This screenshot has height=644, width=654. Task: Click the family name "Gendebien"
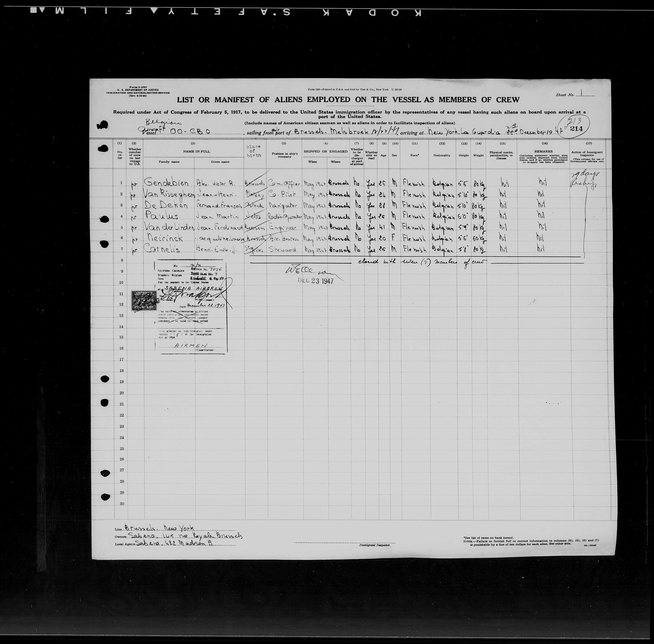(x=166, y=183)
